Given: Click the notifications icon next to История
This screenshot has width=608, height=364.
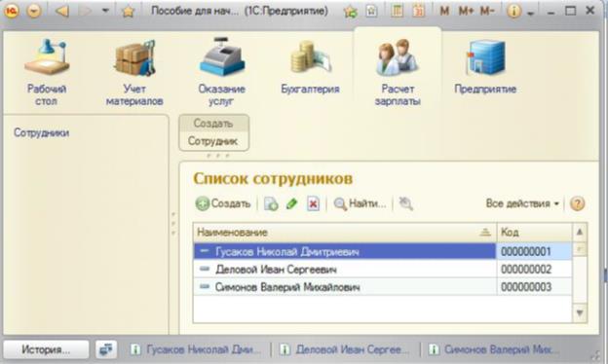Looking at the screenshot, I should point(106,349).
